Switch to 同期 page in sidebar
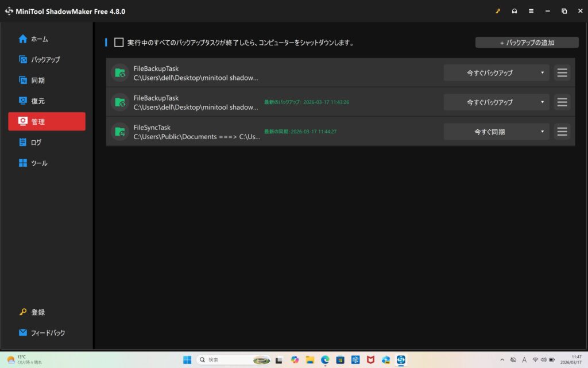The height and width of the screenshot is (368, 588). pos(38,80)
